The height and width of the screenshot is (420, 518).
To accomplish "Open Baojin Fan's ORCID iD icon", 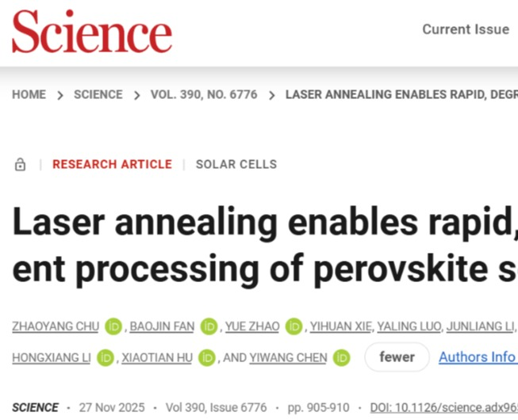I will click(209, 326).
